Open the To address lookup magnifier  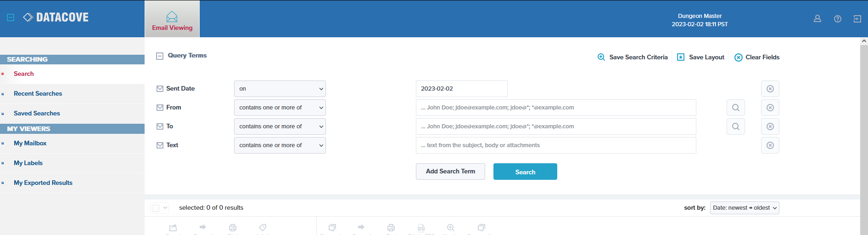[735, 126]
